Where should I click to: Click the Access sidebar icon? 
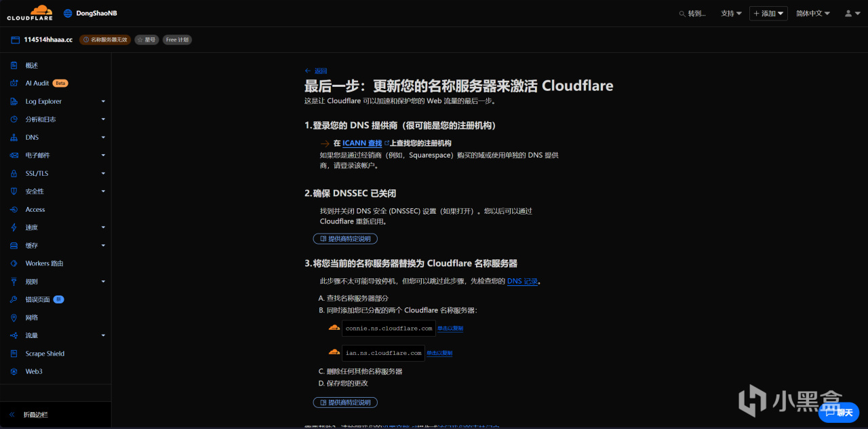click(x=14, y=209)
